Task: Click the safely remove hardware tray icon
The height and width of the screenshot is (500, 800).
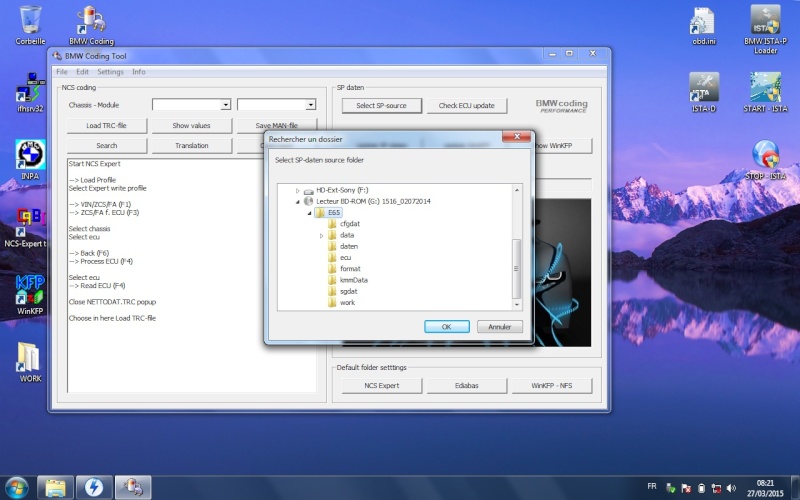Action: (x=671, y=488)
